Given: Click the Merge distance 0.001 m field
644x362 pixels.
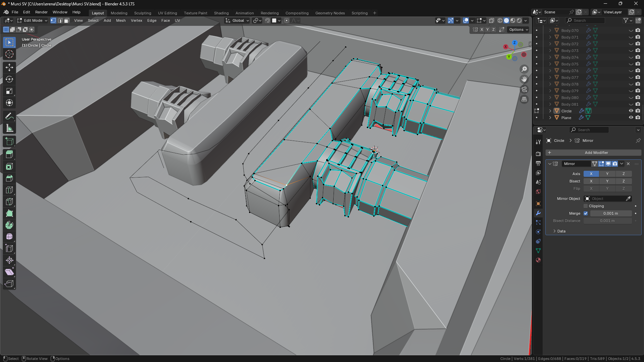Looking at the screenshot, I should click(611, 213).
